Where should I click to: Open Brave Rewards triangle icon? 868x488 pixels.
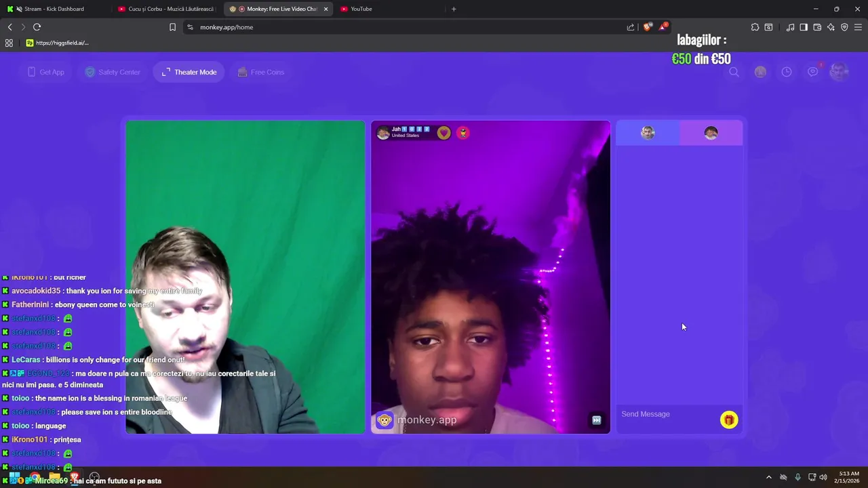[663, 27]
